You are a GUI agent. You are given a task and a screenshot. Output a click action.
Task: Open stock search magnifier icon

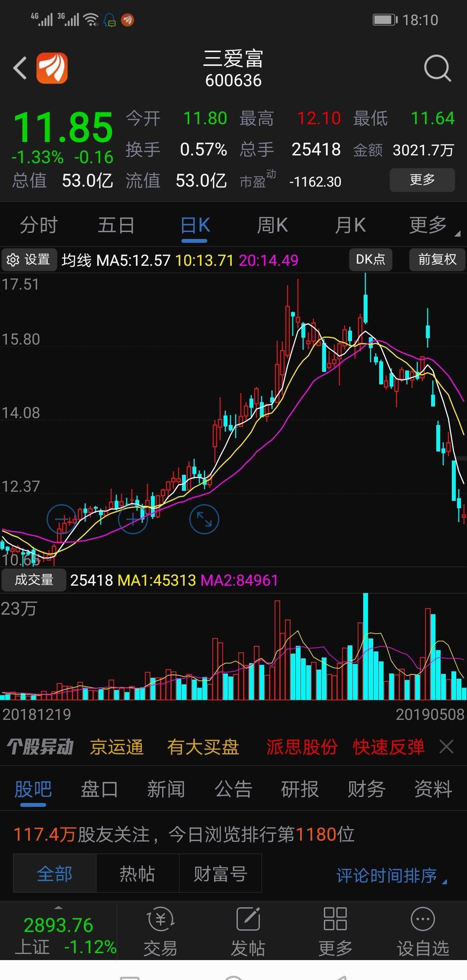(437, 68)
